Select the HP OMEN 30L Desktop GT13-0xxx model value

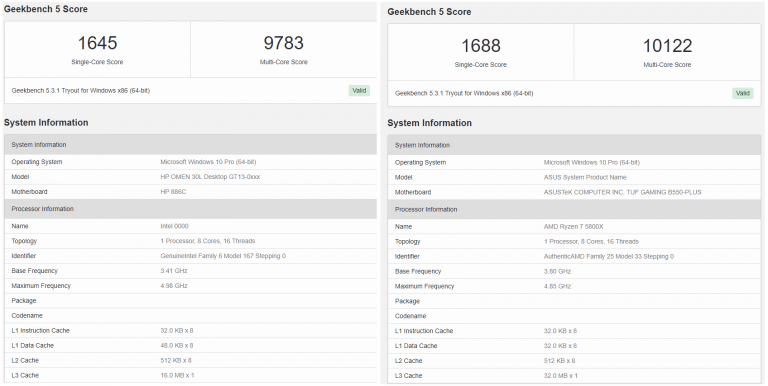click(x=210, y=177)
